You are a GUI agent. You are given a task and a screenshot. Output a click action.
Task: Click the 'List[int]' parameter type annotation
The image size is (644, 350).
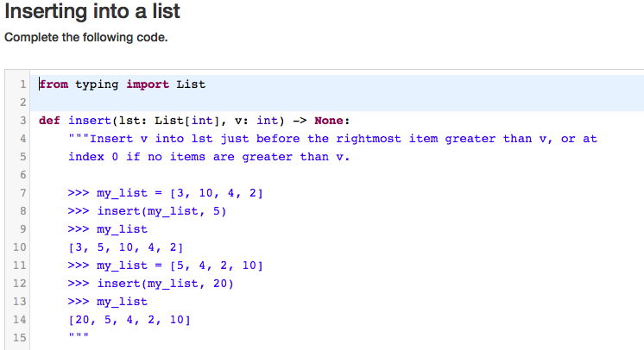(x=187, y=121)
